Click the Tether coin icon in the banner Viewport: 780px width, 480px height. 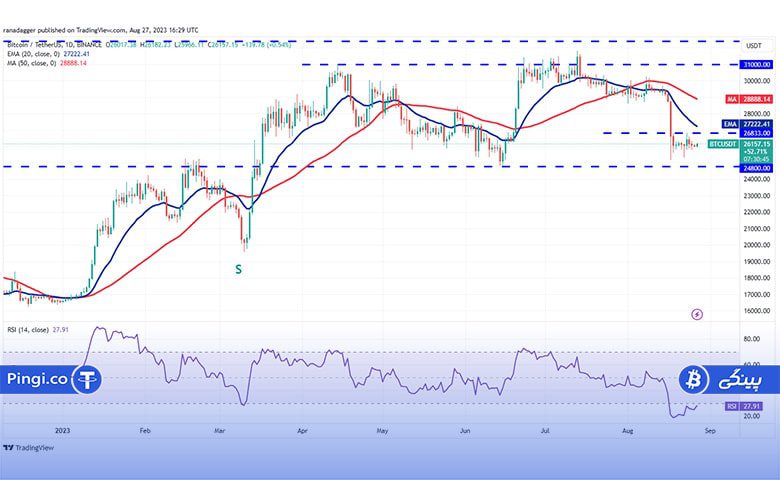[88, 380]
